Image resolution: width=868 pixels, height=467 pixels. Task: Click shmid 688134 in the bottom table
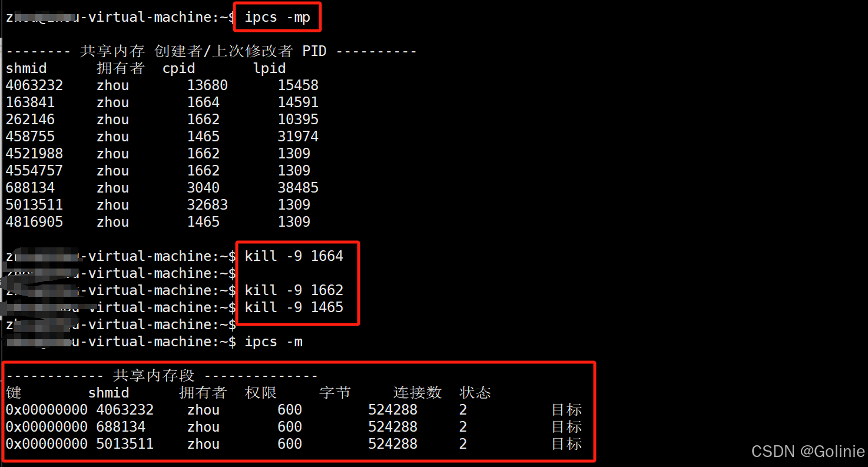(x=121, y=426)
